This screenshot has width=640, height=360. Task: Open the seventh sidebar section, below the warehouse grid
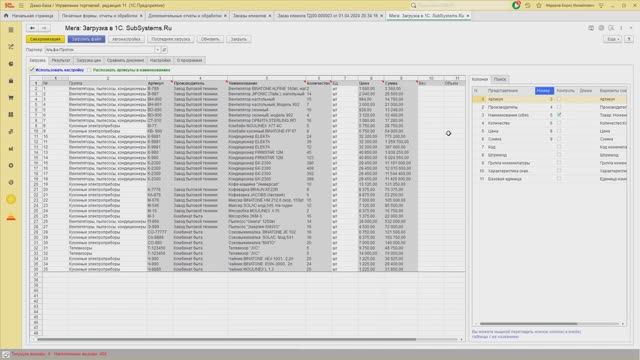(11, 132)
